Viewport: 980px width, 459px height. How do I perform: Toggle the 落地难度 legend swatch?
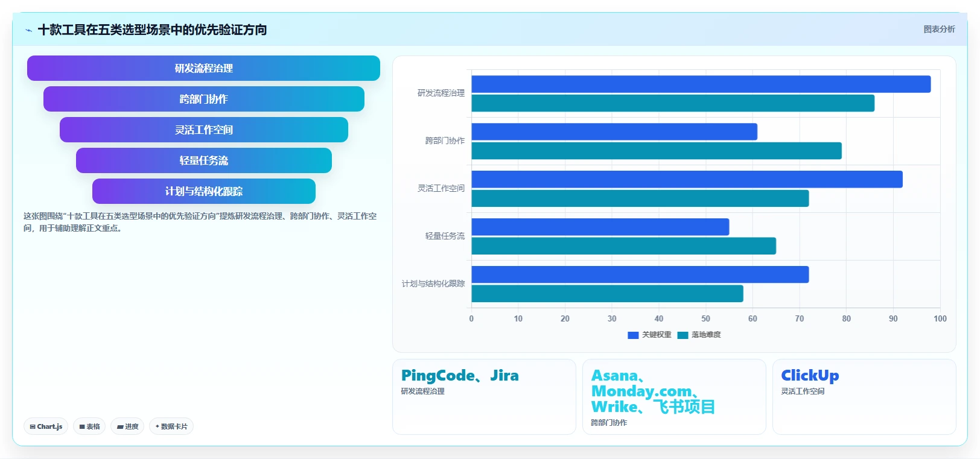[682, 335]
